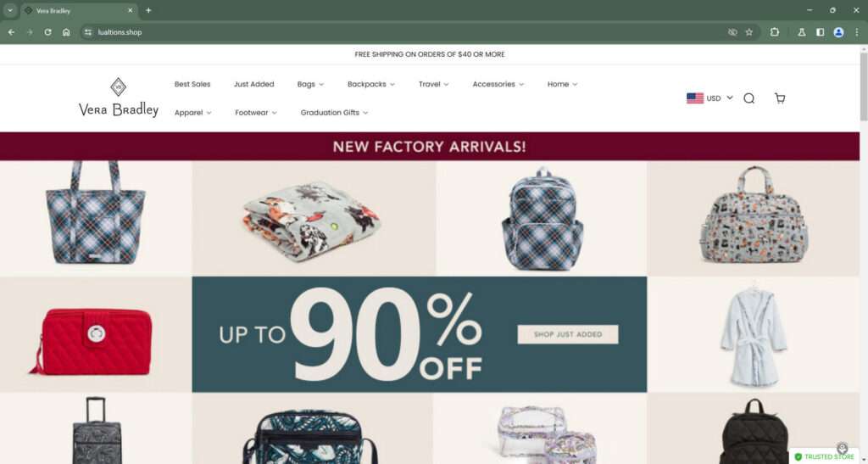Expand the Travel menu chevron

click(x=446, y=85)
